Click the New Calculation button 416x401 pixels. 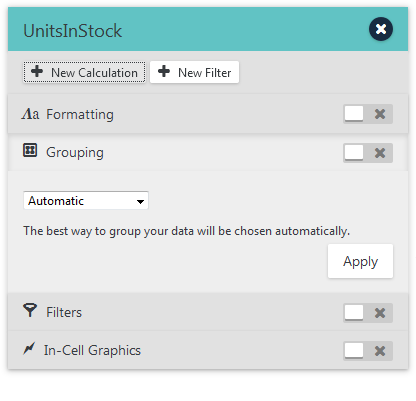(x=84, y=72)
